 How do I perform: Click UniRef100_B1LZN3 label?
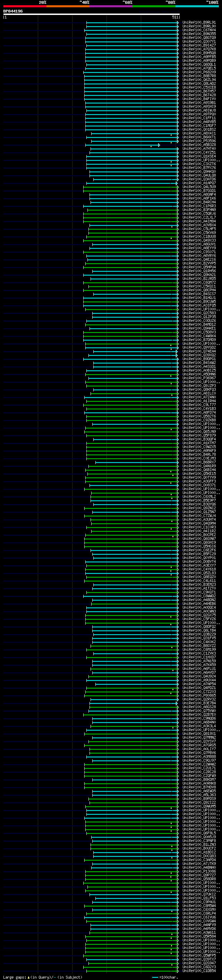[x=199, y=844]
